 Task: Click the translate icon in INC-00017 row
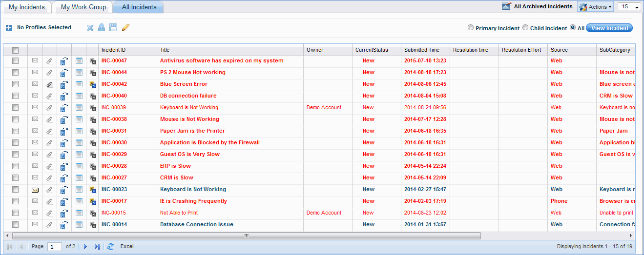click(93, 201)
